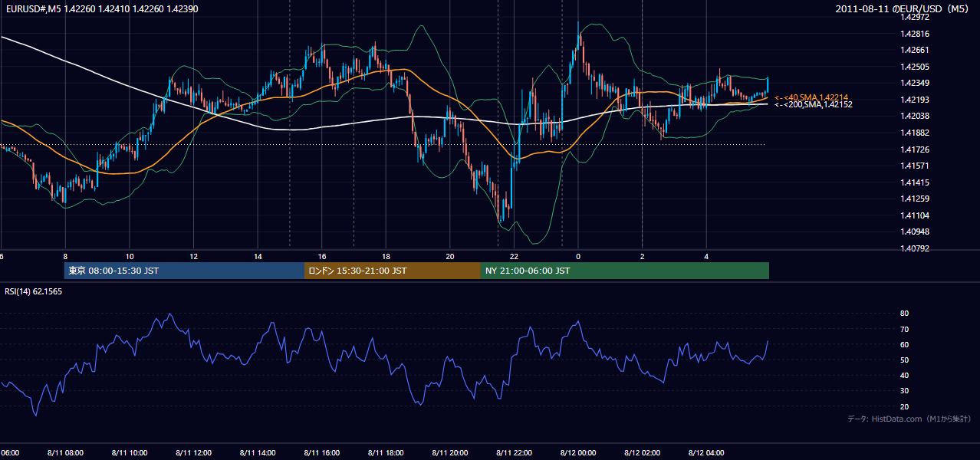The width and height of the screenshot is (980, 460).
Task: Click the 8/11 18:00 date label
Action: [x=386, y=453]
